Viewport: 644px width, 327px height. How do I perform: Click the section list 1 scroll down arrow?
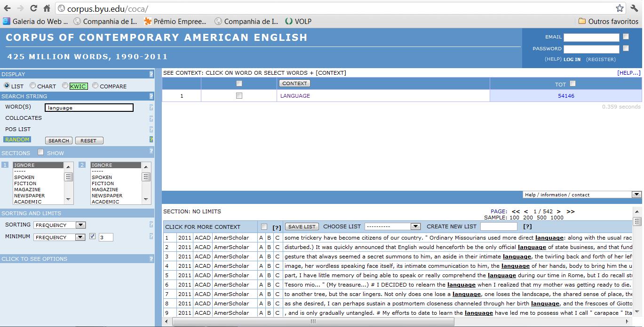[69, 200]
